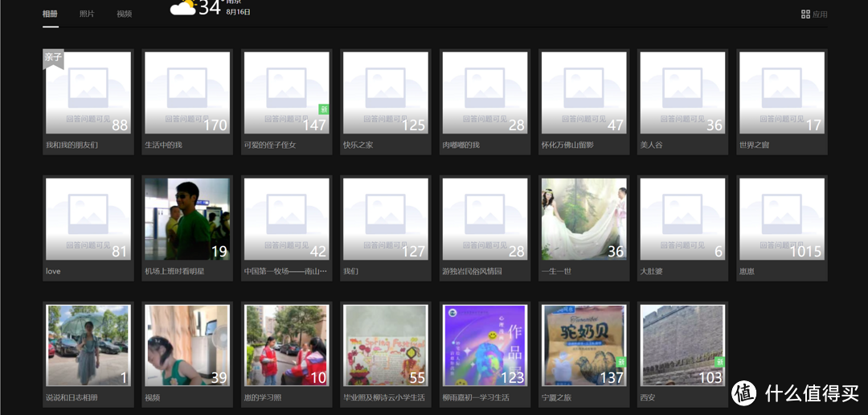
Task: Switch to the 视频 tab
Action: 124,14
